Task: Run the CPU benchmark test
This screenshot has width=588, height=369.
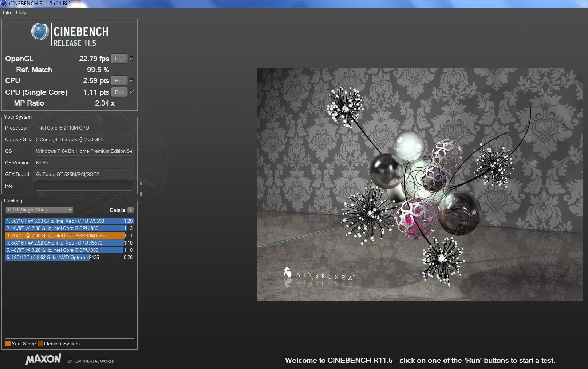Action: (x=119, y=80)
